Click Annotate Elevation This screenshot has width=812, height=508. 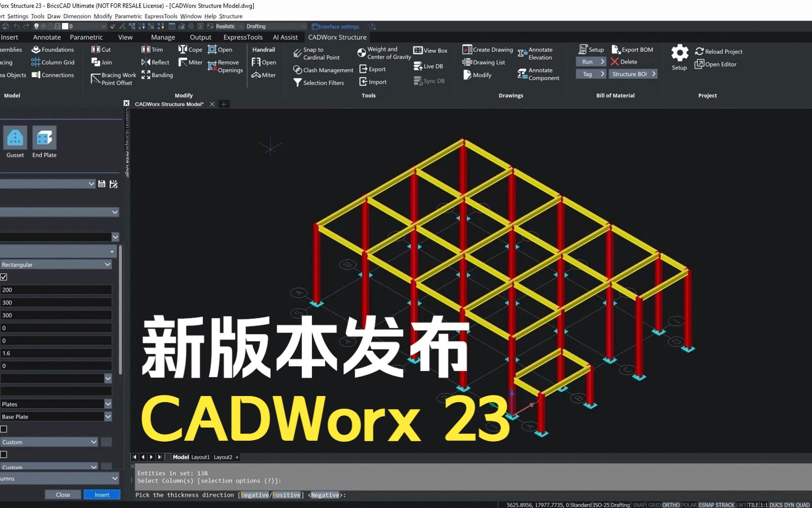[x=536, y=54]
